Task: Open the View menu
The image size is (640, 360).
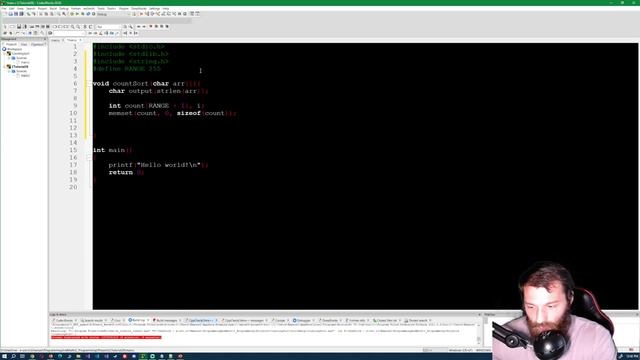Action: tap(20, 9)
